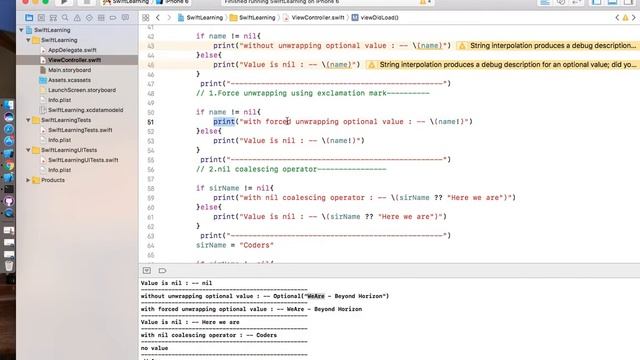Open the Test navigator diamond icon
The height and width of the screenshot is (360, 640).
[x=89, y=18]
